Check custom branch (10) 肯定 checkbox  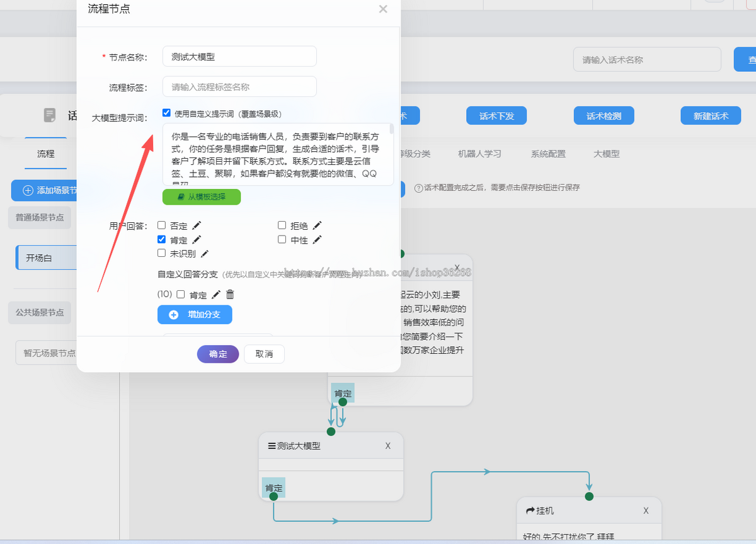[x=181, y=295]
